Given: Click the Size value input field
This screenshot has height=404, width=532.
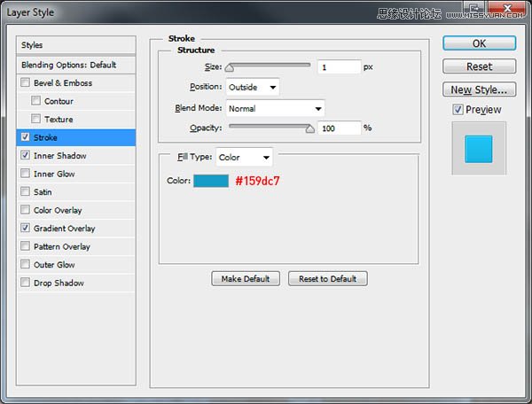Looking at the screenshot, I should (339, 67).
